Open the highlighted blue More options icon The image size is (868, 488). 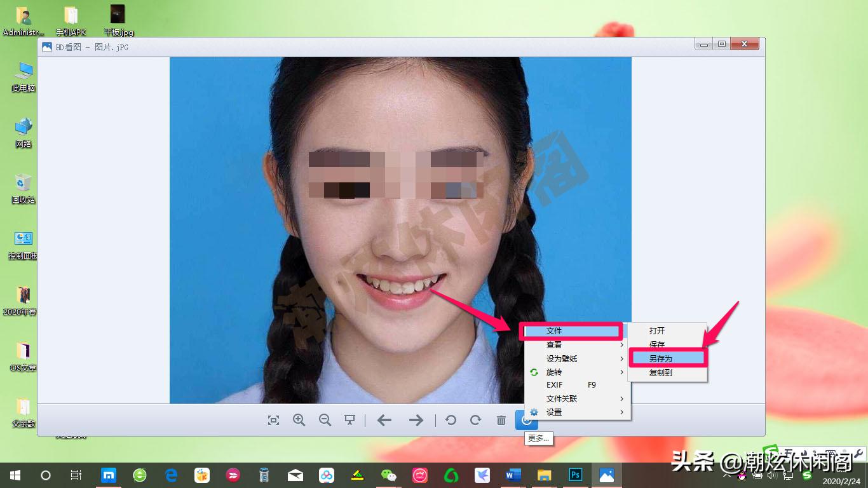point(527,420)
